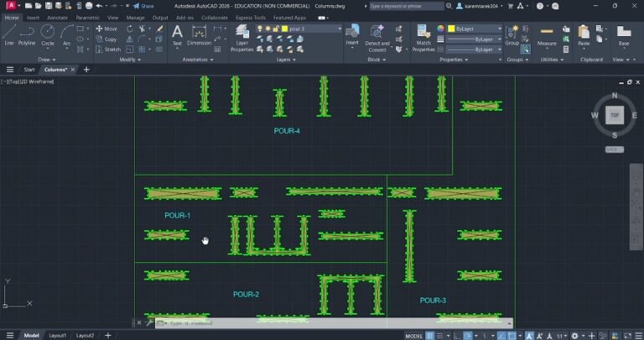Expand the Draw panel

click(47, 60)
